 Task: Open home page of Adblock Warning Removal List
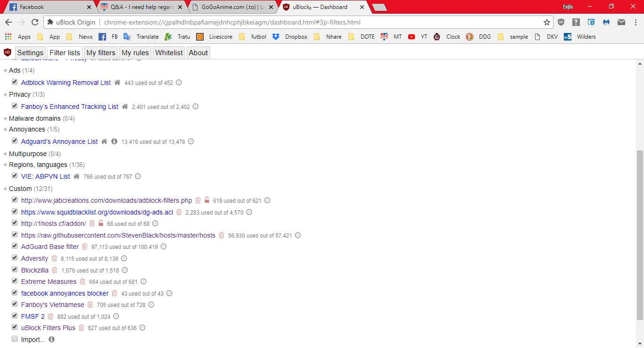(x=117, y=83)
